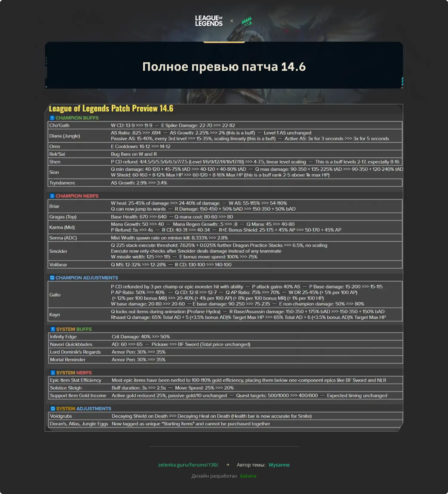Select the 'CHAMPION ADJUSTMENTS' heading

pyautogui.click(x=87, y=278)
